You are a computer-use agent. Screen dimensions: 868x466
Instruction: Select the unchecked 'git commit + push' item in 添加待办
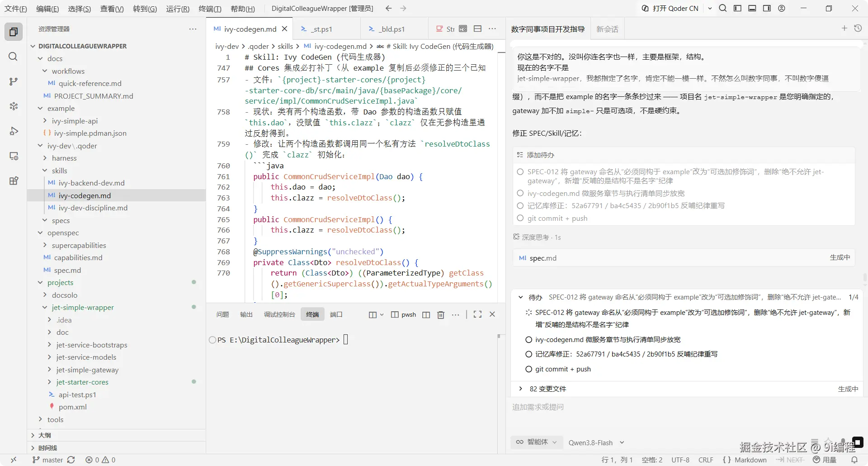tap(520, 218)
